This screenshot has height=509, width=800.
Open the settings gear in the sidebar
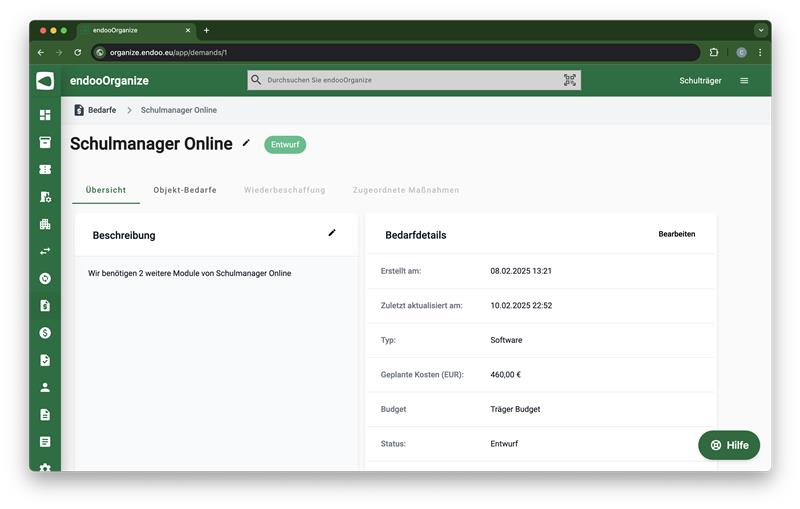point(45,467)
